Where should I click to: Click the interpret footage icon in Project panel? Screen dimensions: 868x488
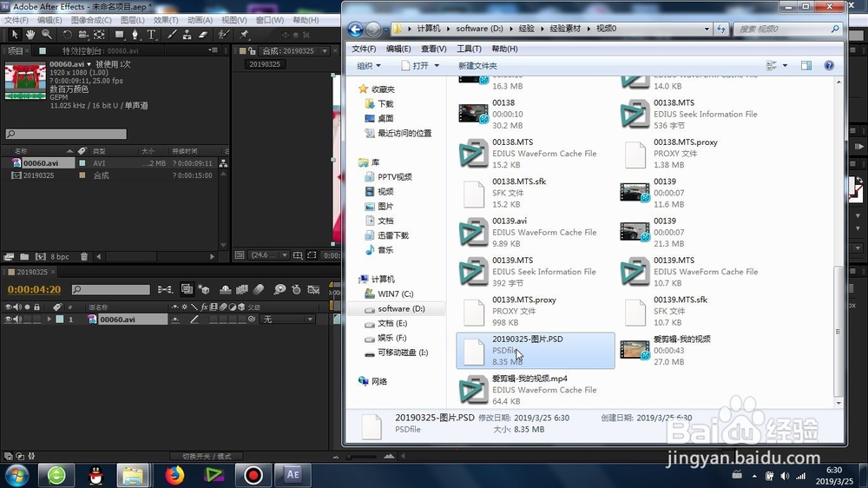(x=9, y=256)
